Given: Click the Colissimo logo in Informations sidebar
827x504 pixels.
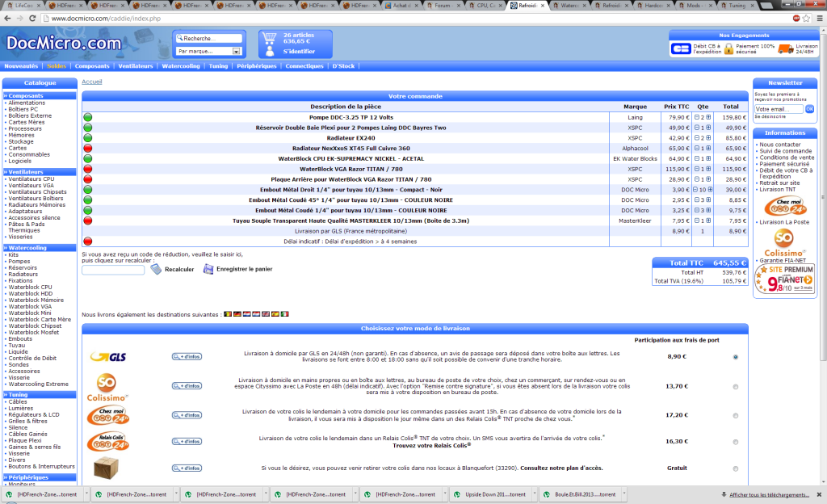Looking at the screenshot, I should pyautogui.click(x=784, y=244).
